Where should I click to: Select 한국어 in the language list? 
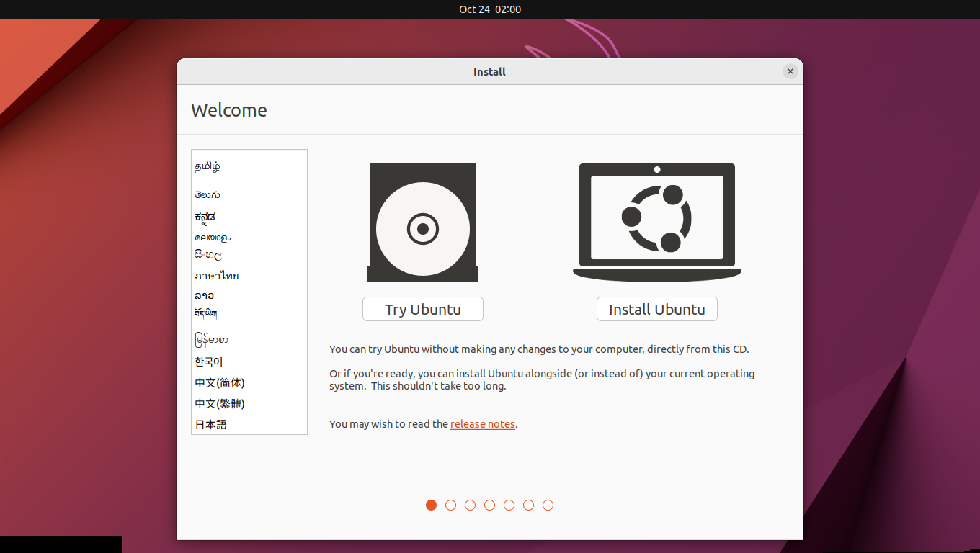(x=249, y=361)
